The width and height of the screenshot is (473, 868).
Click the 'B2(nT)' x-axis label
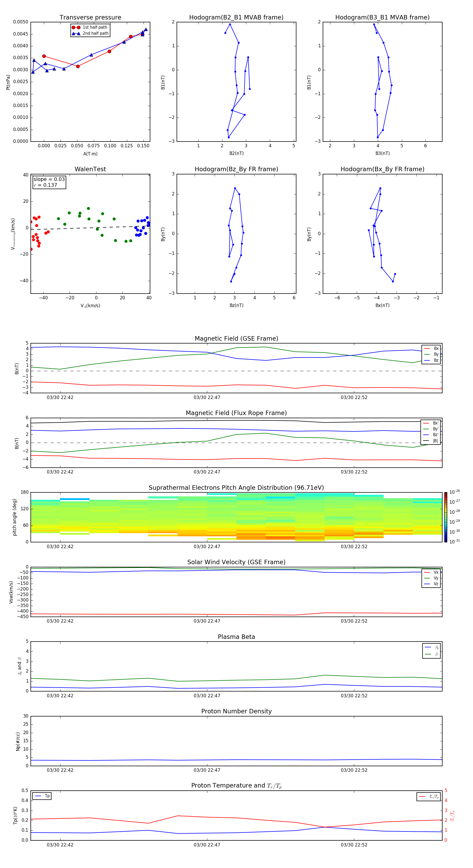pyautogui.click(x=236, y=153)
